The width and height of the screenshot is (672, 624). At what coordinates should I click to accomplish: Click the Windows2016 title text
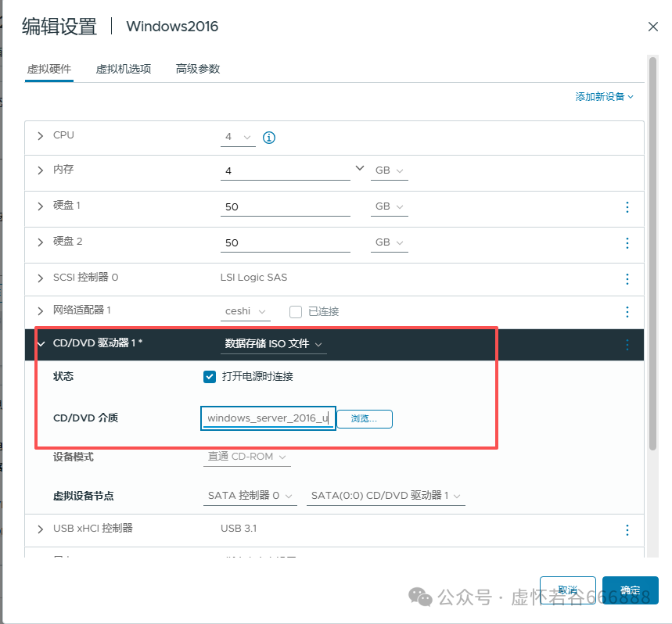click(x=172, y=27)
